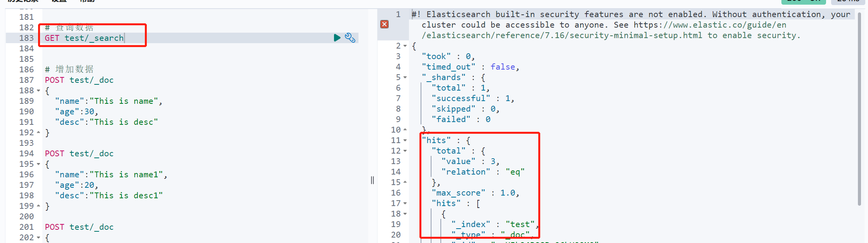
Task: Click the "age":30 line in editor
Action: (77, 112)
